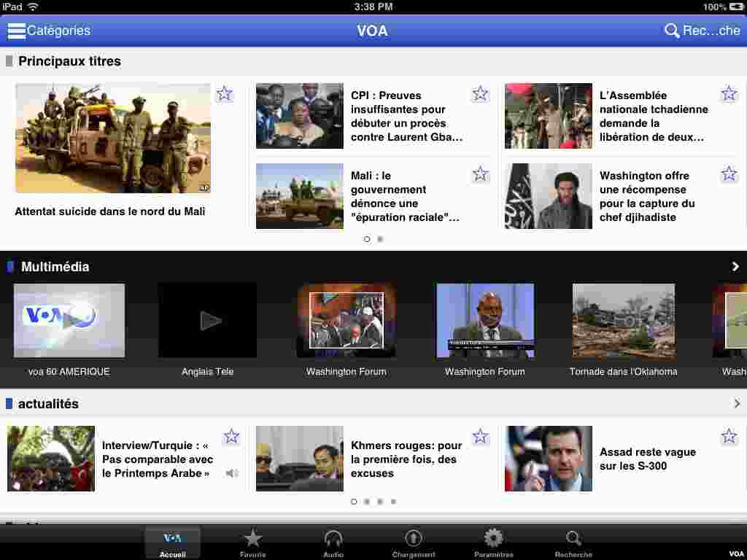Open the Recherche tab

(573, 542)
